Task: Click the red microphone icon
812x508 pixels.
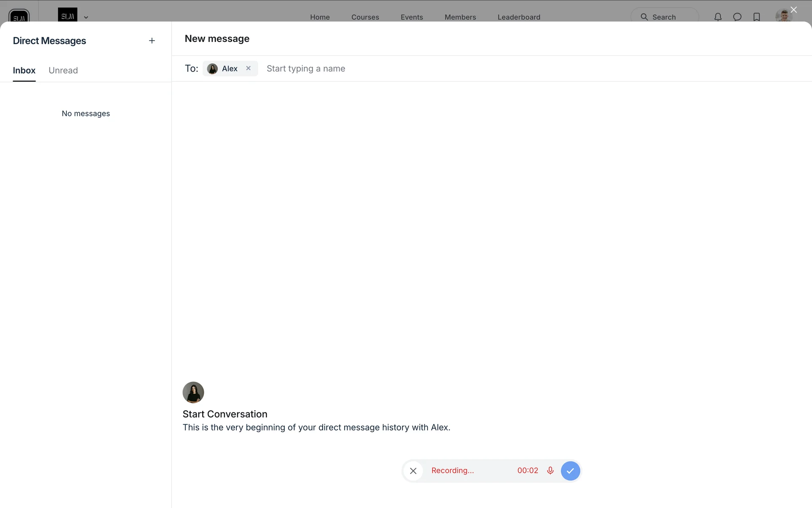Action: click(x=550, y=470)
